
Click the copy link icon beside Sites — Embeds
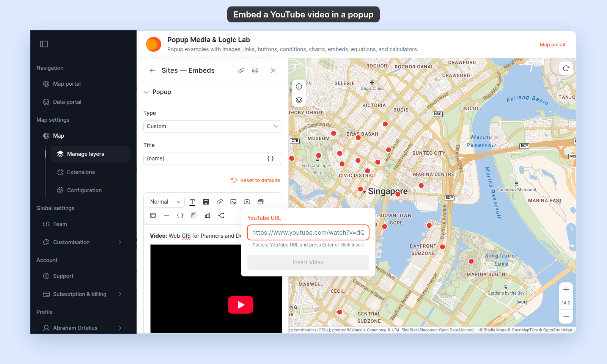pyautogui.click(x=241, y=71)
